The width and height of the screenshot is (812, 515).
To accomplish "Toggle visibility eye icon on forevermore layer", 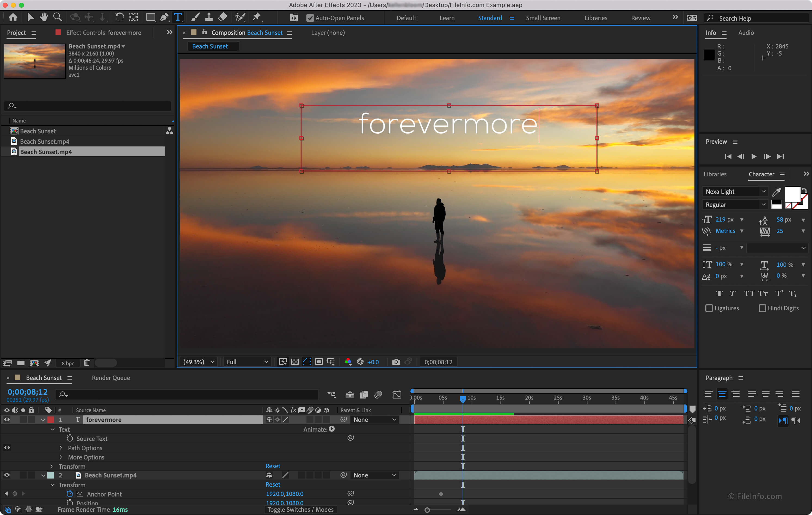I will [x=7, y=419].
